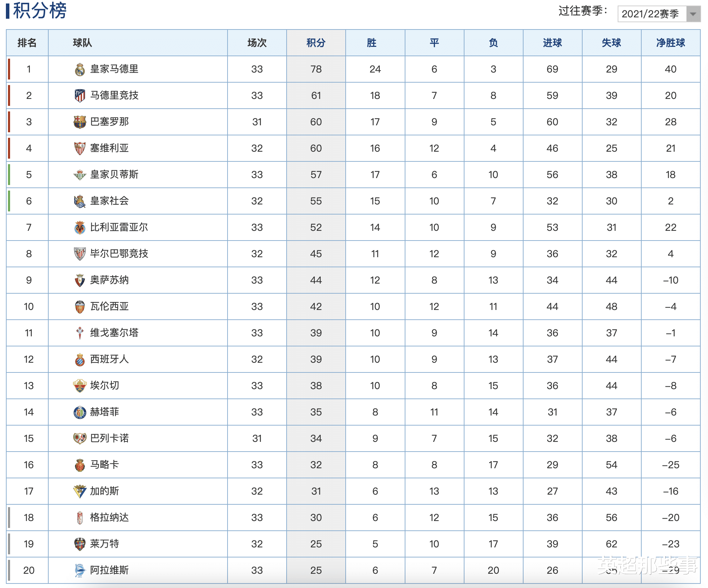Open team link 皇家贝蒂斯

(x=114, y=175)
